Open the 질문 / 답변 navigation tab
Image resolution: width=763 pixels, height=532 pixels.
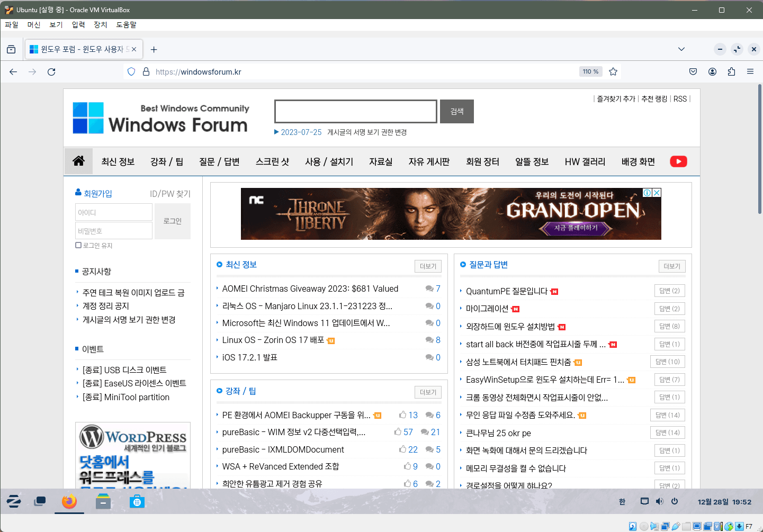(219, 161)
